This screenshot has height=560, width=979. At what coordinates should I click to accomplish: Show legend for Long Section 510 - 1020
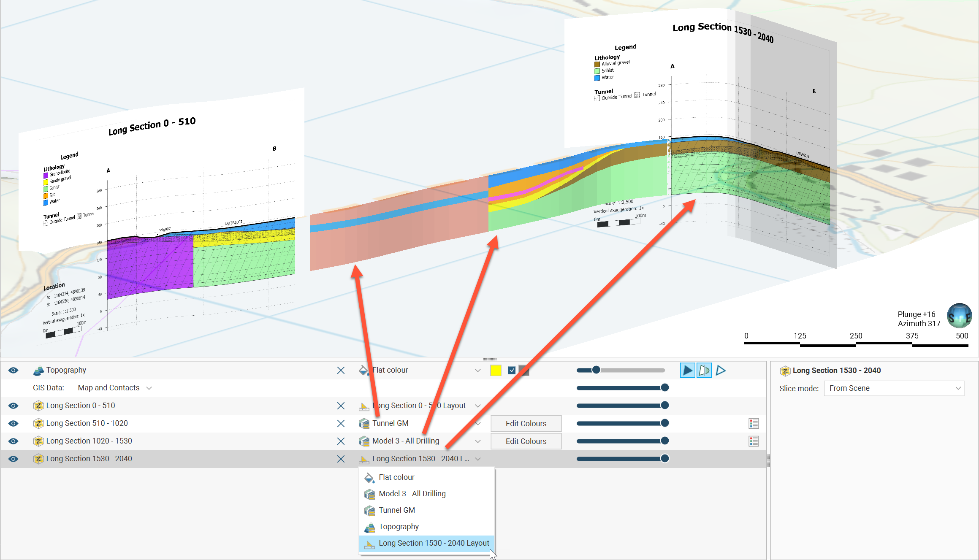754,423
